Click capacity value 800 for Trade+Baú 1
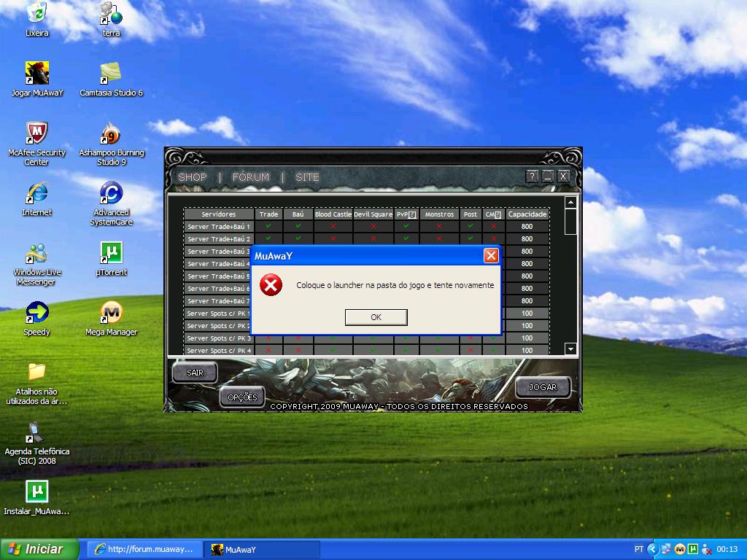 click(527, 226)
